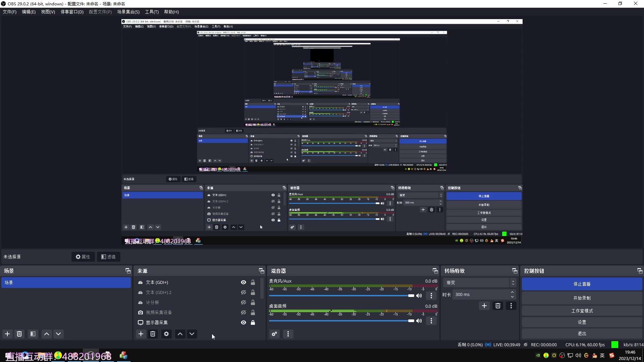Screen dimensions: 644x362
Task: Open 桌面音频 channel three-dot menu
Action: (x=431, y=321)
